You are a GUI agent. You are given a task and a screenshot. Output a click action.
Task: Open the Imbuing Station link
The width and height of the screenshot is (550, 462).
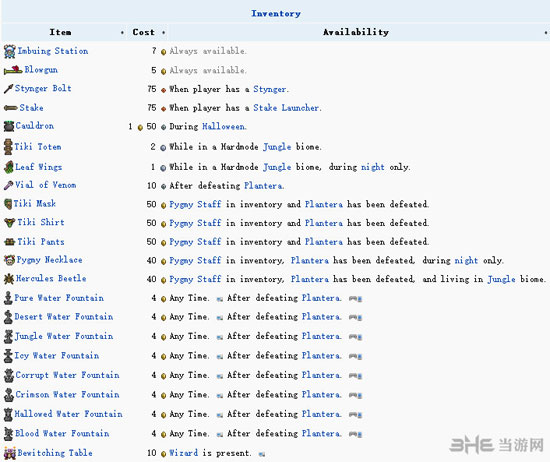click(53, 51)
